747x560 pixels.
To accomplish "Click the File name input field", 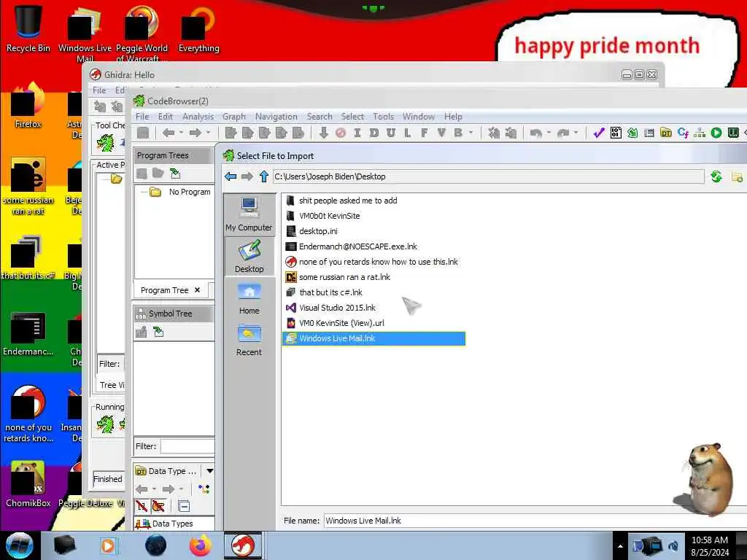I will coord(535,521).
